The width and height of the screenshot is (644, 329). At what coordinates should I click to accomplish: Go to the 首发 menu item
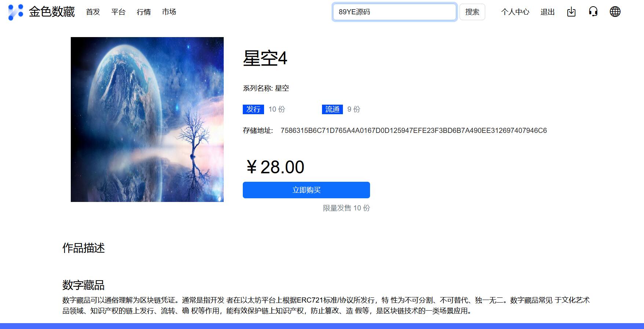pyautogui.click(x=93, y=12)
